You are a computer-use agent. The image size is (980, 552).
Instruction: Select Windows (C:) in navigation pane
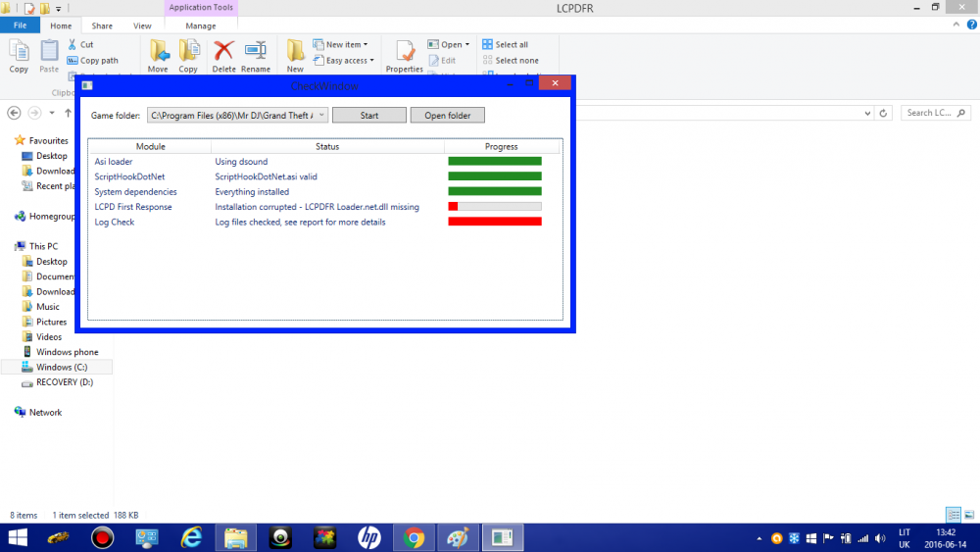[x=56, y=367]
